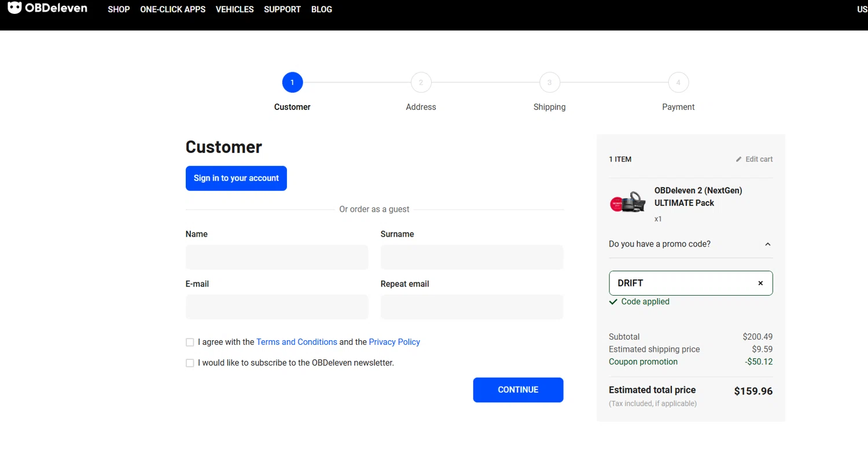Go to the VEHICLES menu item

click(234, 9)
